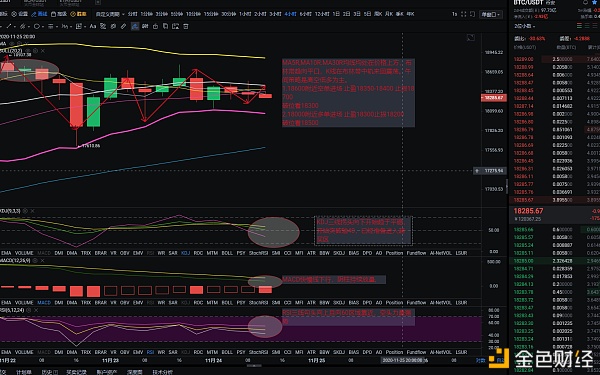
Task: Close the KDJ(9,3,3) indicator panel
Action: [33, 211]
